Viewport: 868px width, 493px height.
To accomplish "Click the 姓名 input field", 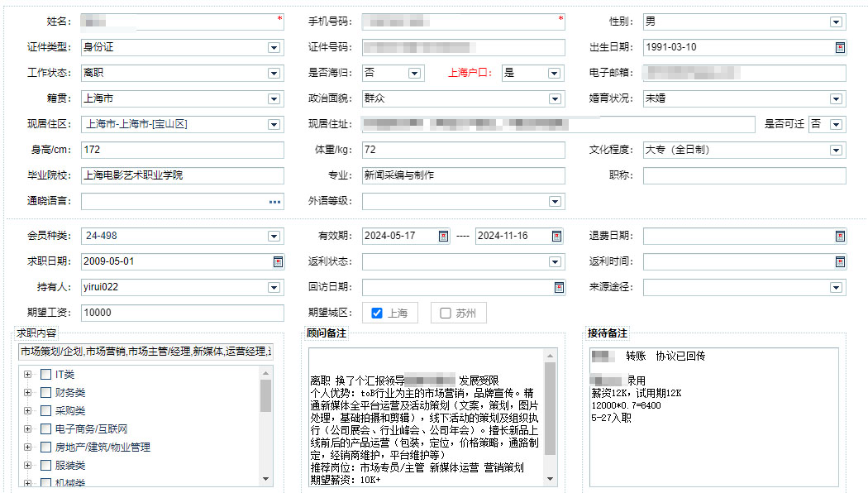I will pyautogui.click(x=182, y=22).
